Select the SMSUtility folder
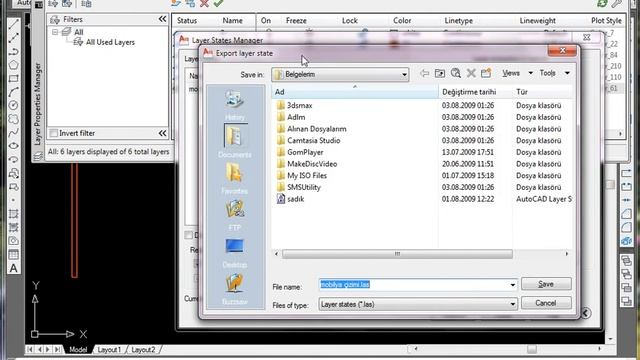Viewport: 640px width, 360px height. coord(304,187)
